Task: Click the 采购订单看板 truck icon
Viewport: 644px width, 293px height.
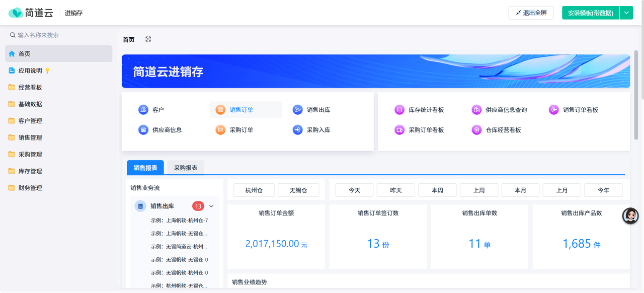Action: tap(399, 130)
